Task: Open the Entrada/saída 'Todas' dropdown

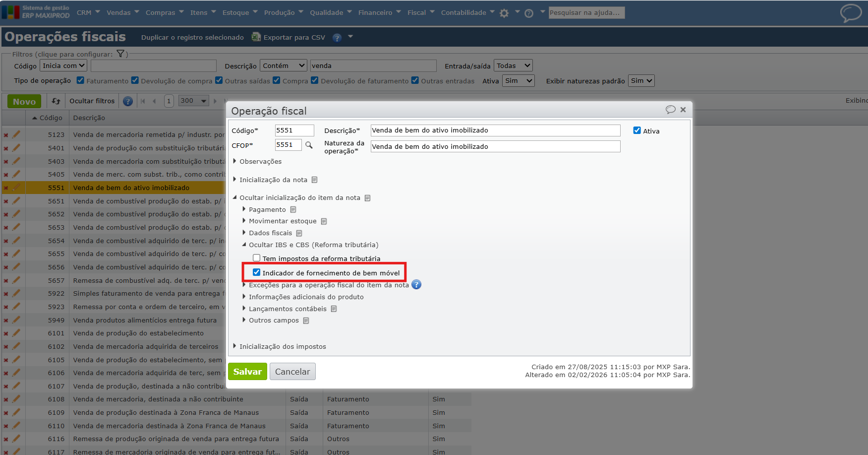Action: click(x=514, y=65)
